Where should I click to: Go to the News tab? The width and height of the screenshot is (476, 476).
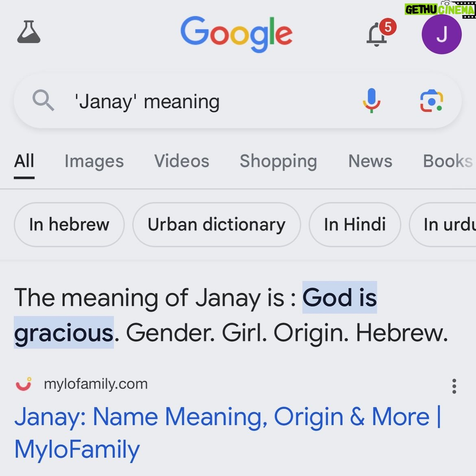(370, 161)
